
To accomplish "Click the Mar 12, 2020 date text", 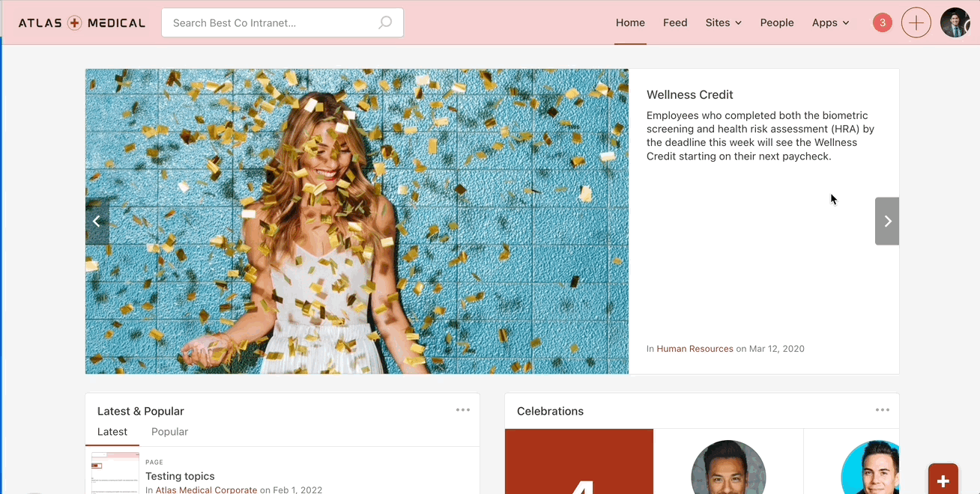I will [x=777, y=349].
